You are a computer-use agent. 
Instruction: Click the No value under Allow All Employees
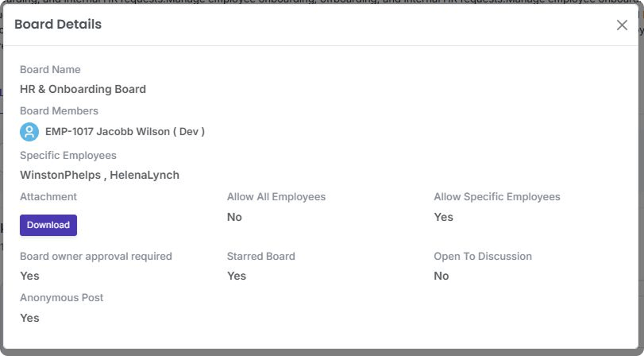[234, 217]
